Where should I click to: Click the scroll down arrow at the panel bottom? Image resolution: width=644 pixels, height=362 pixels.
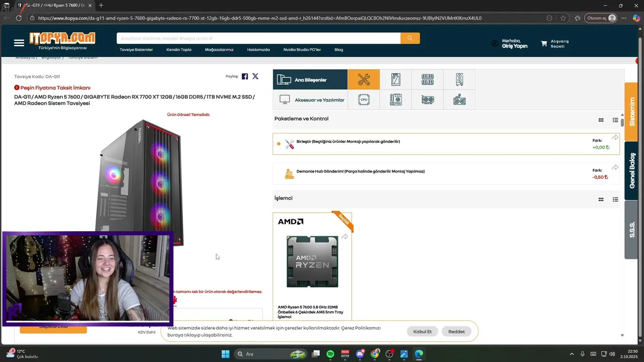[622, 335]
